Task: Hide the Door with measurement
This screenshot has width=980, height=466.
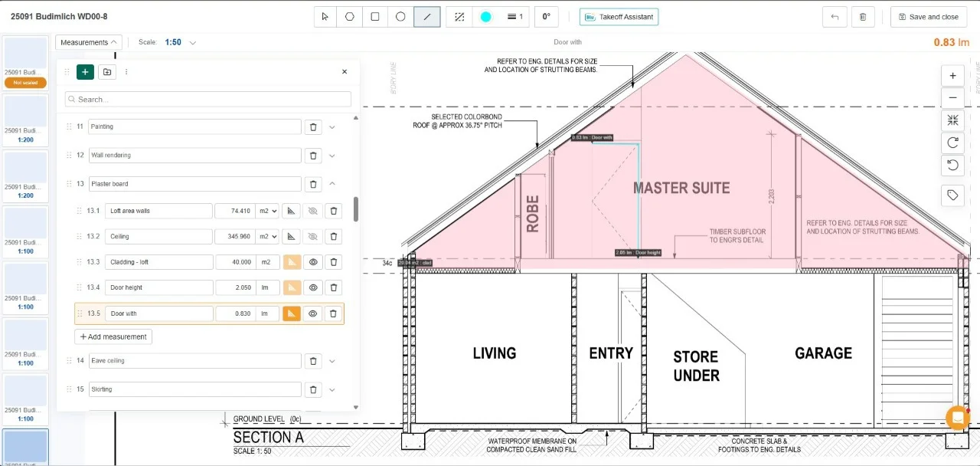Action: (x=313, y=313)
